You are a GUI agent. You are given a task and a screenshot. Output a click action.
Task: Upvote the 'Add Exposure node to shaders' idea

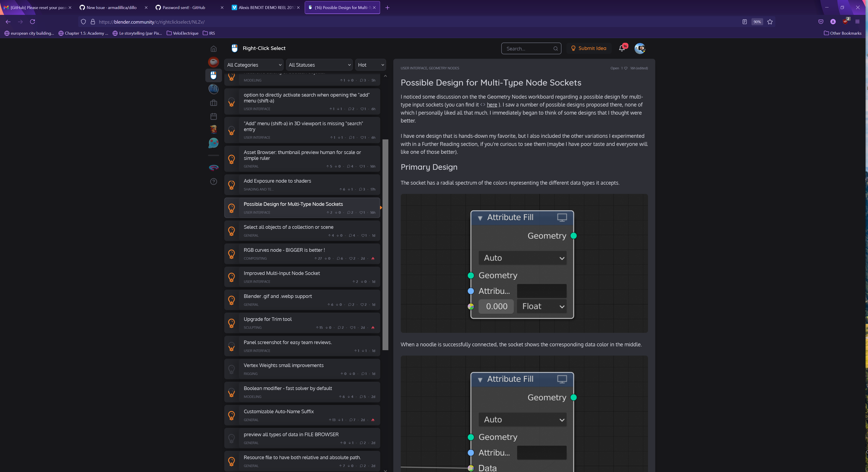(341, 189)
